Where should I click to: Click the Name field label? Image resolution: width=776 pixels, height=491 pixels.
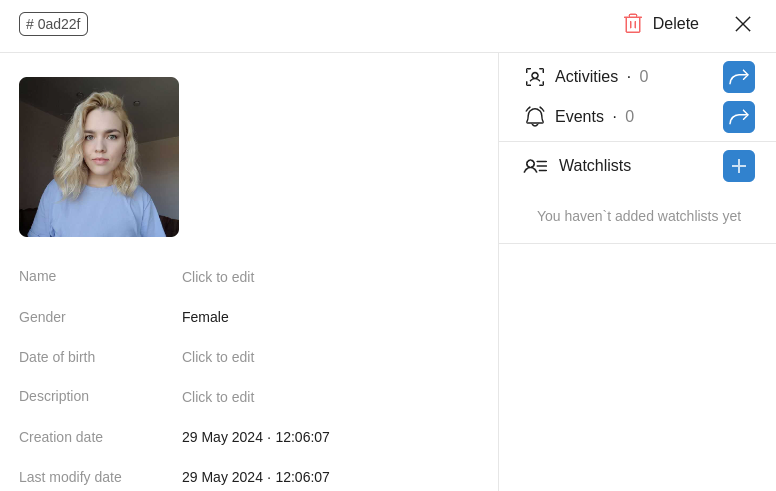point(38,276)
